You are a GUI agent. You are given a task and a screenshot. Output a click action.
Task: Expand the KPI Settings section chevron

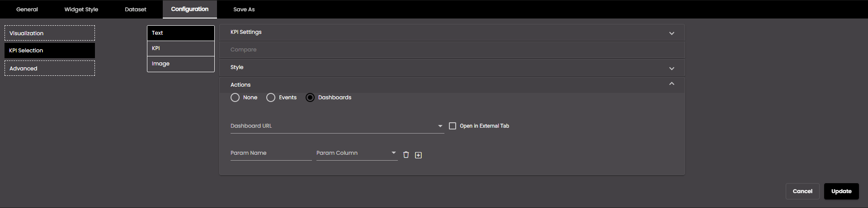pyautogui.click(x=672, y=33)
